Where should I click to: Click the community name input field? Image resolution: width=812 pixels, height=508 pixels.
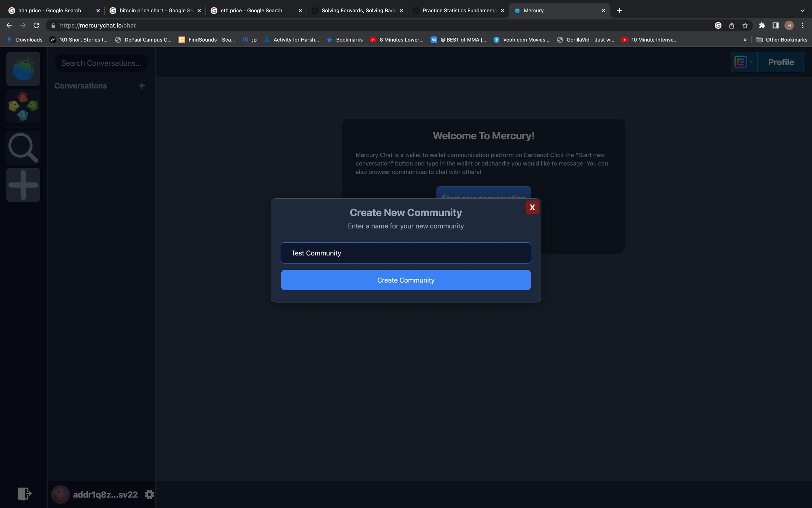pos(406,253)
